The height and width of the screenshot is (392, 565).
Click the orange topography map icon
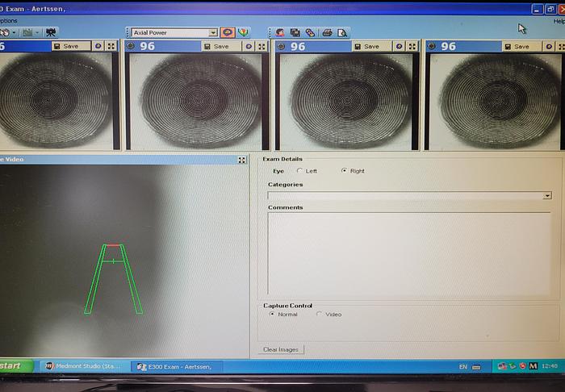[228, 32]
